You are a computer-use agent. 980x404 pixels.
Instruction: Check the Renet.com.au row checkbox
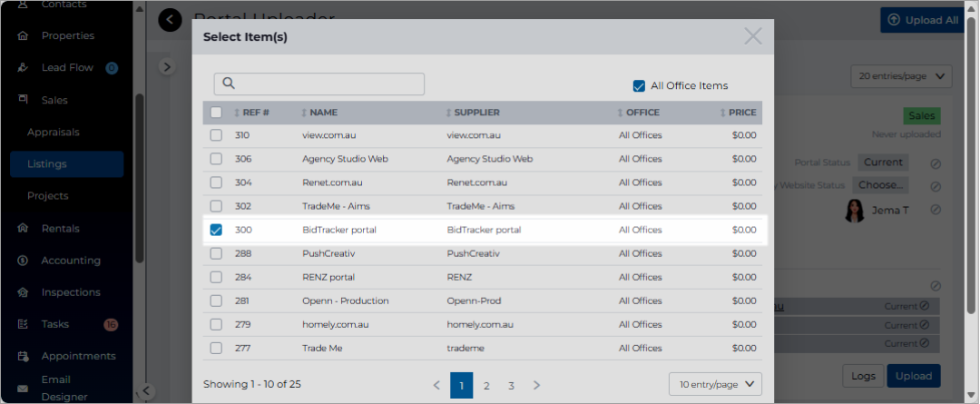click(x=216, y=182)
